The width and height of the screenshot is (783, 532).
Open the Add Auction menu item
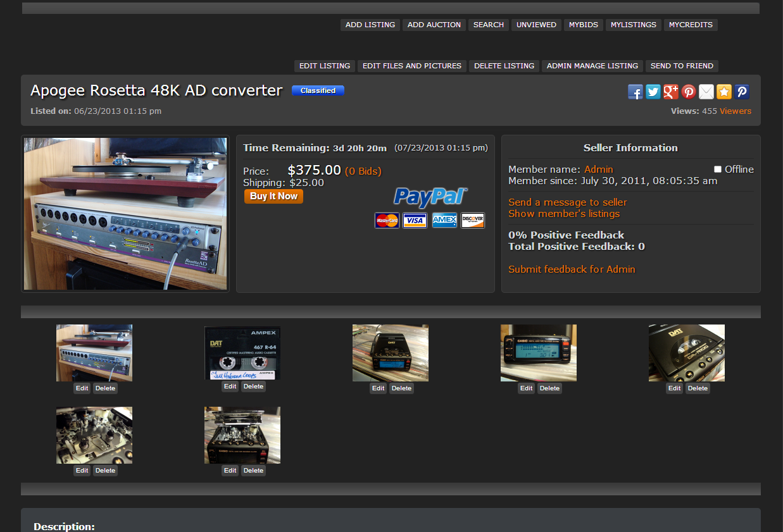coord(434,25)
